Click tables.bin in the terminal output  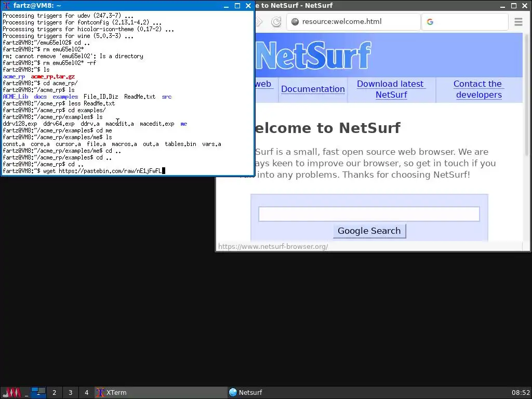pos(180,144)
